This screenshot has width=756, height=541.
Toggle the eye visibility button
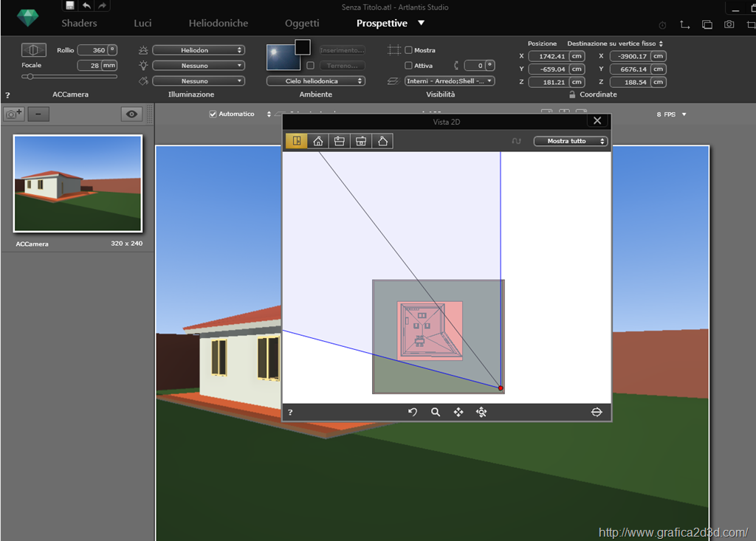click(x=132, y=114)
